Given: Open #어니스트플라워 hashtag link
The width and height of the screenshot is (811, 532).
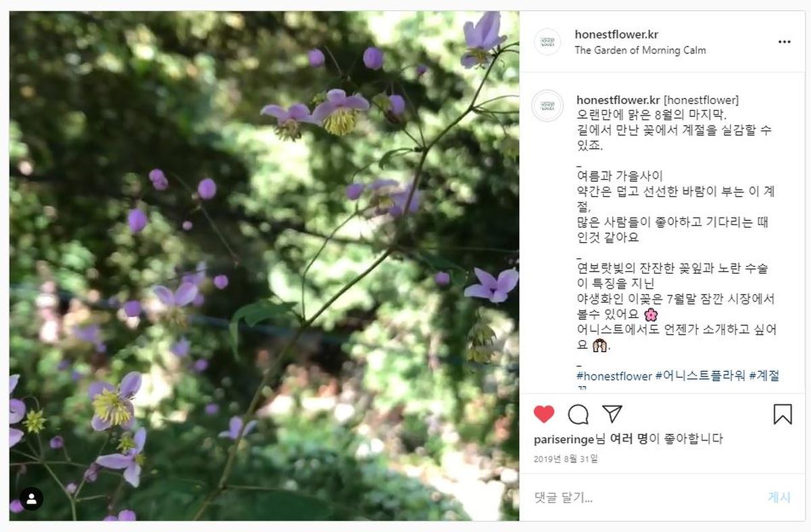Looking at the screenshot, I should 701,376.
